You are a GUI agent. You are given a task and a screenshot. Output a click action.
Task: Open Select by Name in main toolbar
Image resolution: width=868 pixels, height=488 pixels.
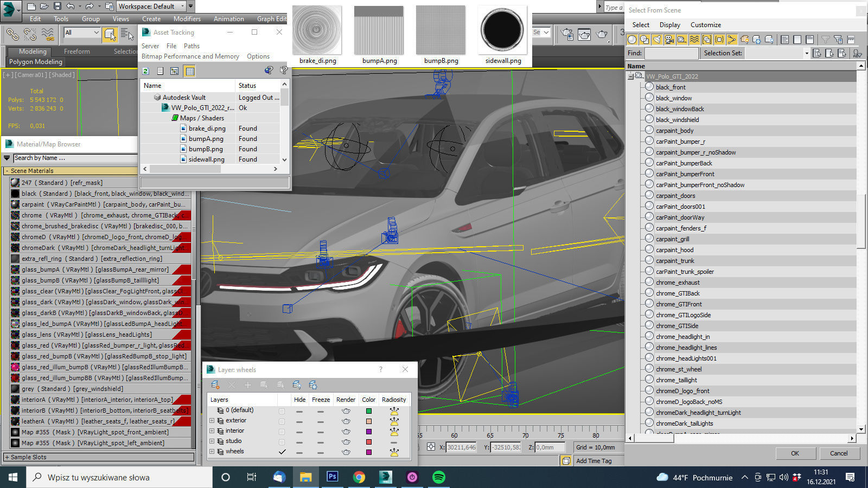[127, 34]
